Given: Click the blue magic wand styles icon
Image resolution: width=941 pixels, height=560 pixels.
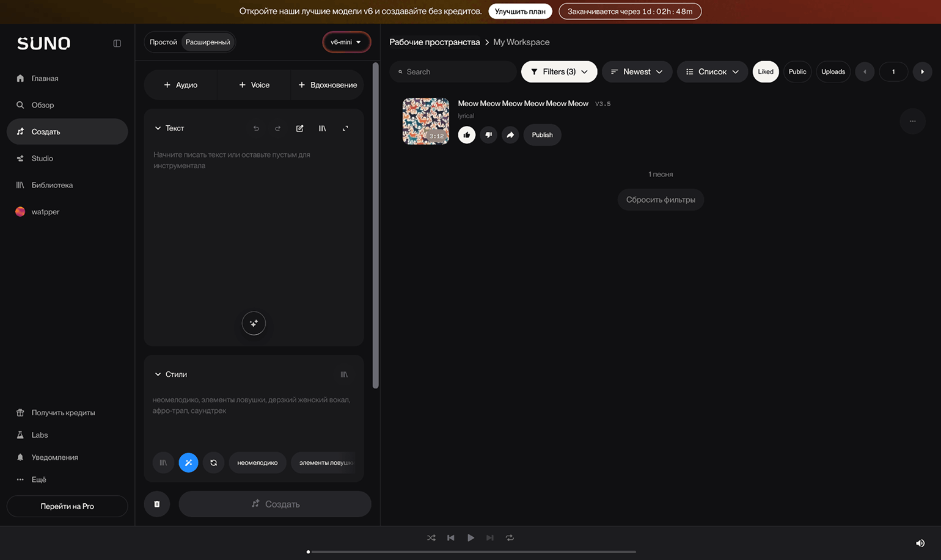Looking at the screenshot, I should (x=188, y=462).
